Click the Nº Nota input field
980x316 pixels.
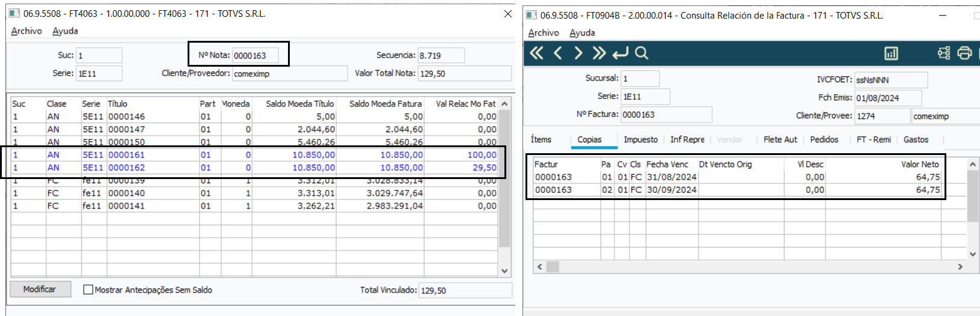tap(255, 56)
